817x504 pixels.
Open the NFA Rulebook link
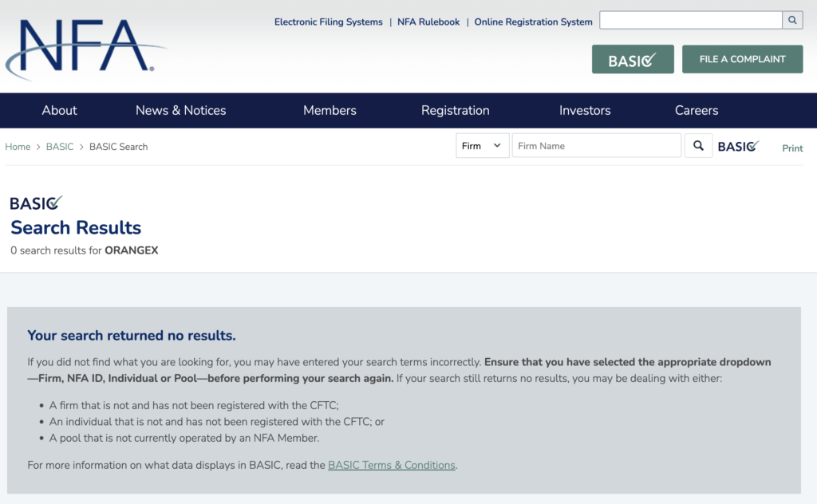428,22
